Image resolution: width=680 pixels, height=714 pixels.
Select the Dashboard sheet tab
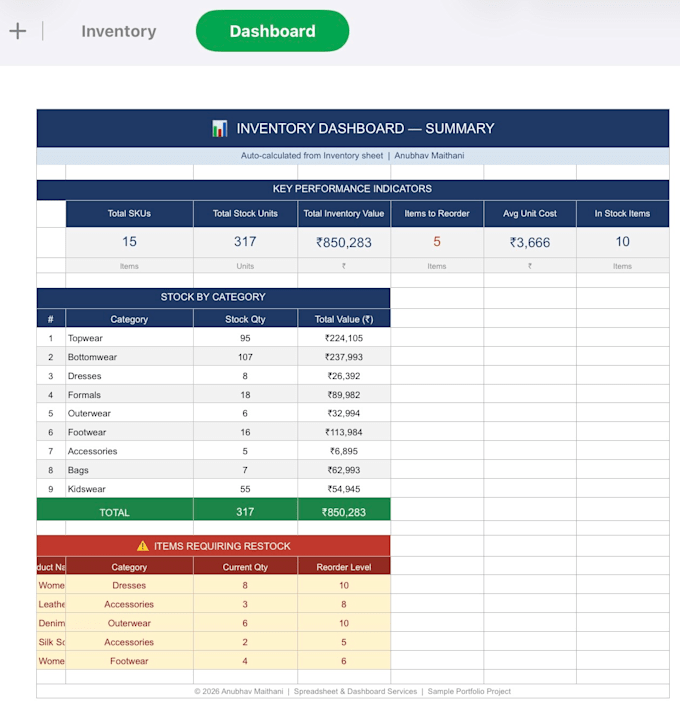tap(272, 31)
